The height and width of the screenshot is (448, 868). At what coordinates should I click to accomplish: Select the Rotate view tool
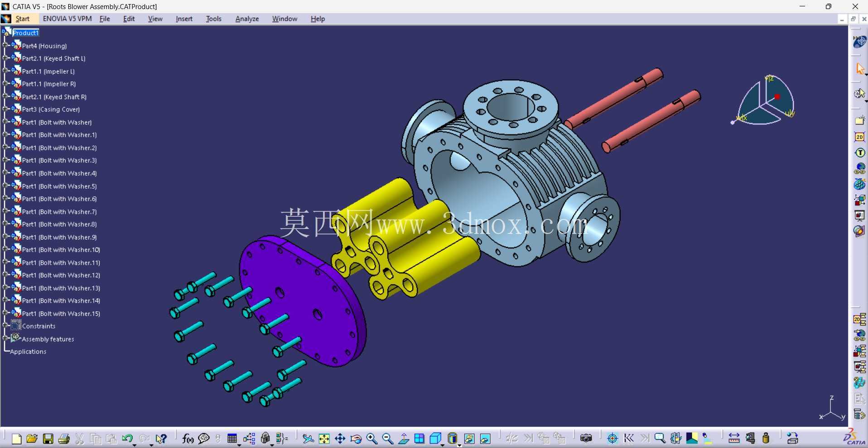(x=356, y=438)
